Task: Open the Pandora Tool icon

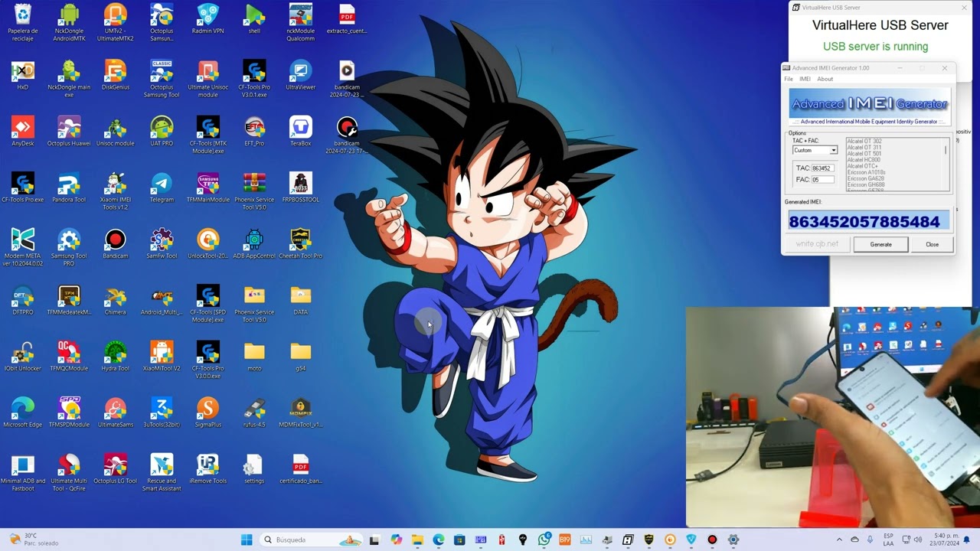Action: point(69,188)
